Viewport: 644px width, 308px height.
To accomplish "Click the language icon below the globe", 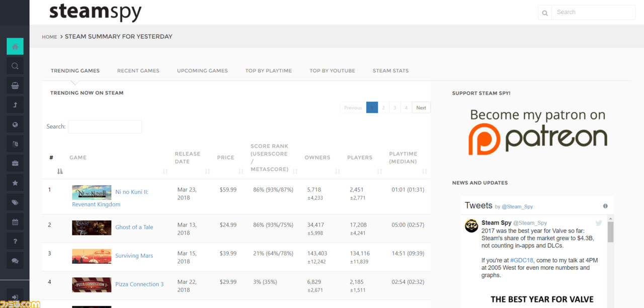I will pyautogui.click(x=15, y=144).
